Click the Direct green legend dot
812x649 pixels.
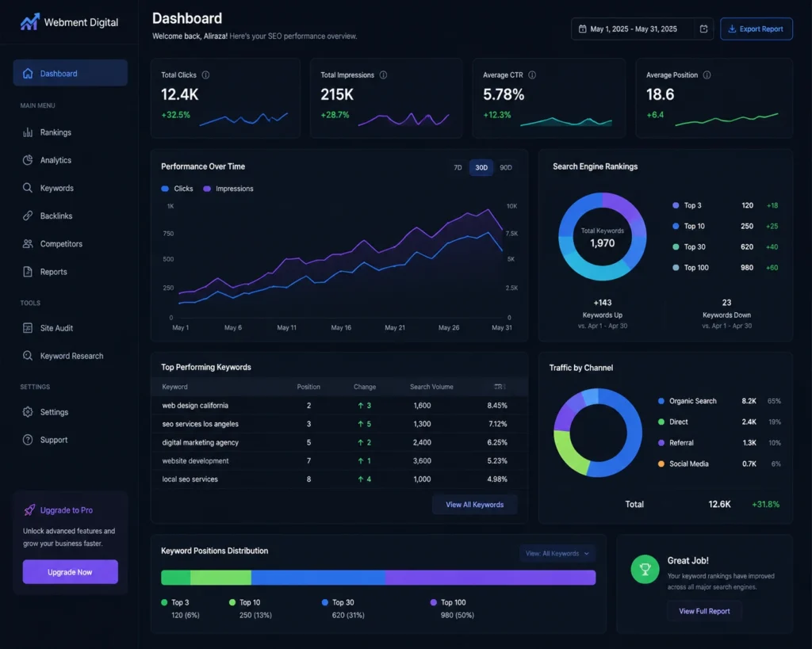661,422
